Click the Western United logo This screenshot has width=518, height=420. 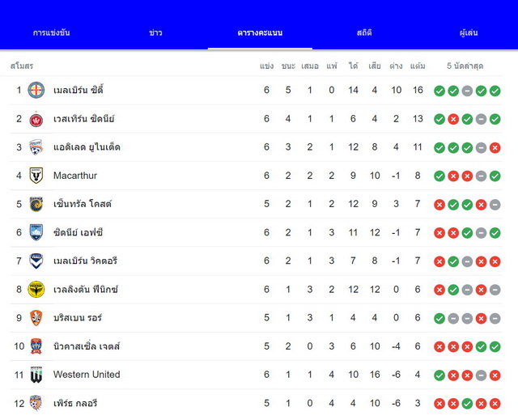(36, 375)
